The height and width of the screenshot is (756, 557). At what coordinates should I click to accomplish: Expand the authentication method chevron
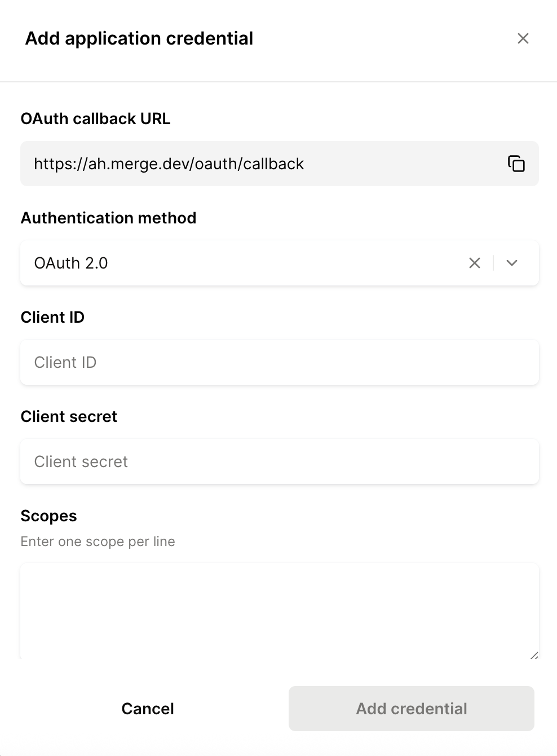[512, 263]
